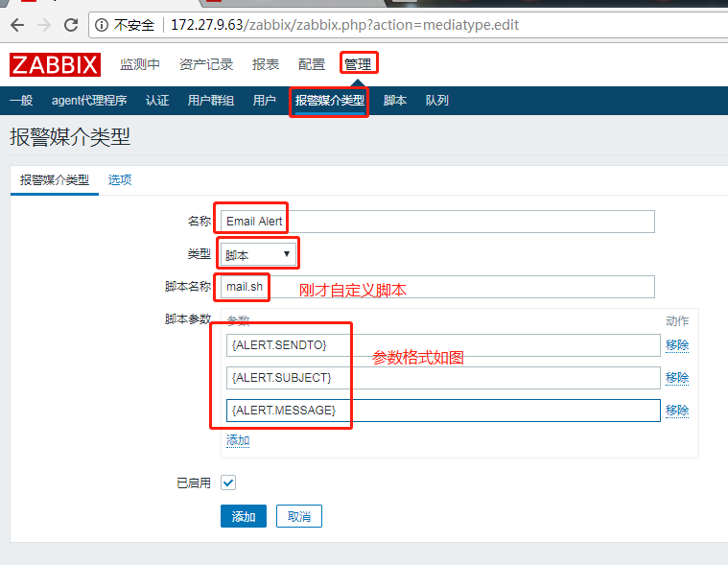
Task: Click the ZABBIX logo
Action: (x=55, y=64)
